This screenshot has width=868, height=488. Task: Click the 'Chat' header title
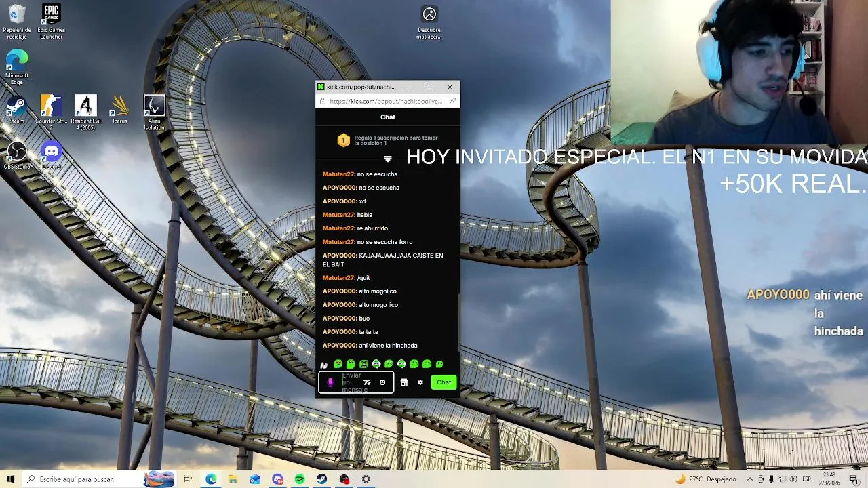388,117
